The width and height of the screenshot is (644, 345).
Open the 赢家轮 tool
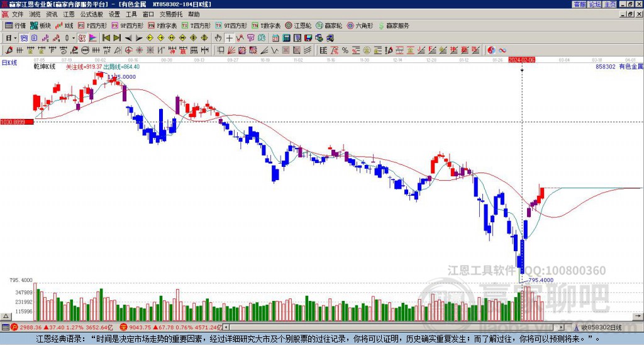(329, 25)
